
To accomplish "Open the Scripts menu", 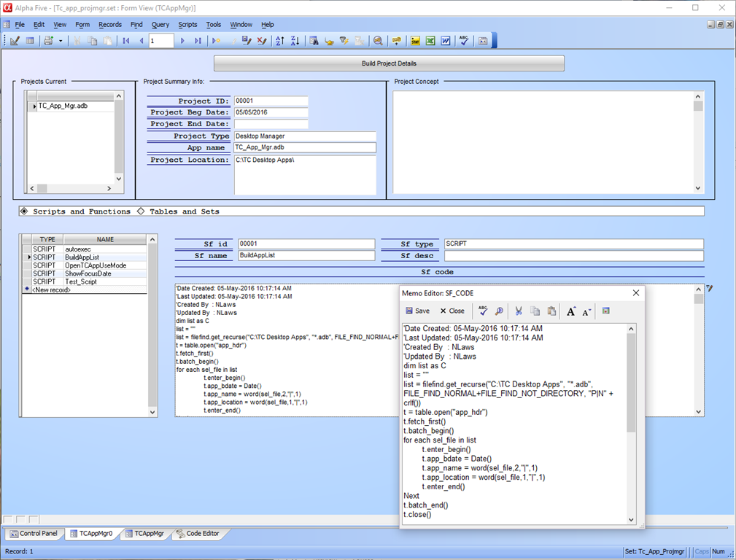I will [x=187, y=25].
